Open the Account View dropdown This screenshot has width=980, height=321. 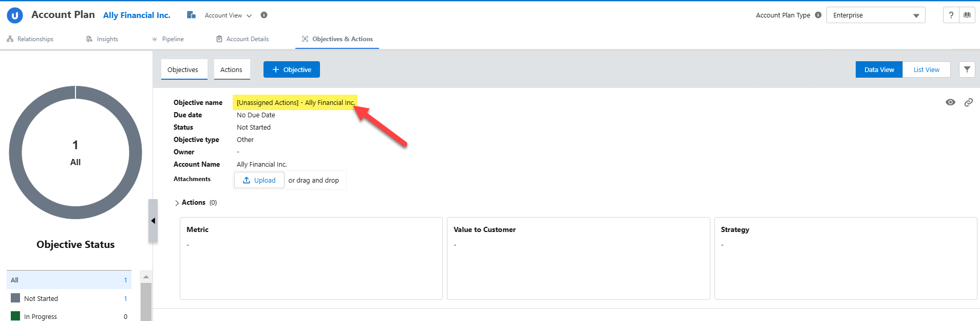[x=228, y=15]
